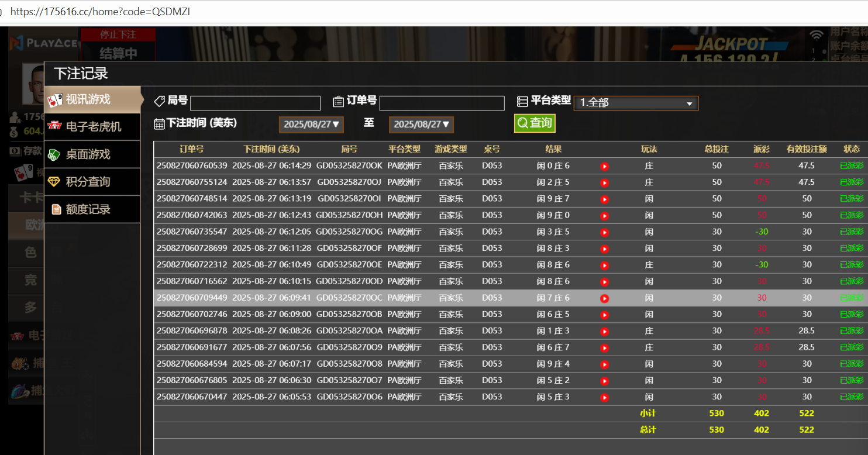Viewport: 868px width, 455px height.
Task: Click the green 查询 search button
Action: 535,123
